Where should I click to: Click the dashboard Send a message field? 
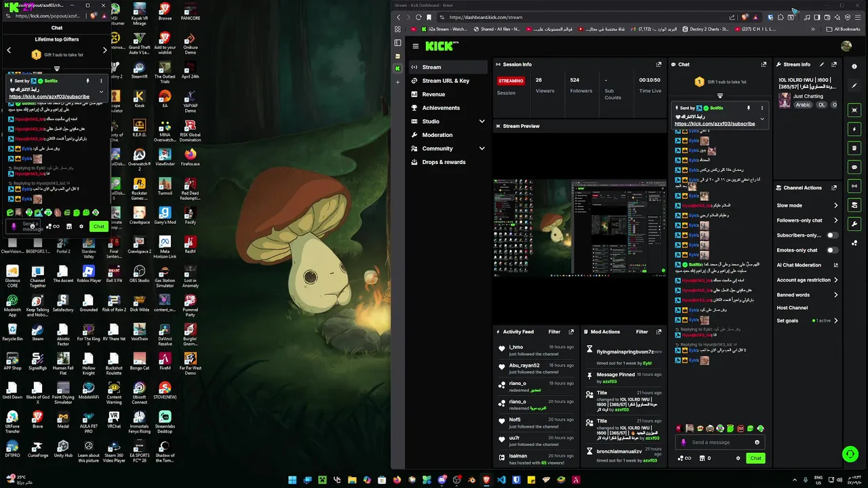[720, 443]
